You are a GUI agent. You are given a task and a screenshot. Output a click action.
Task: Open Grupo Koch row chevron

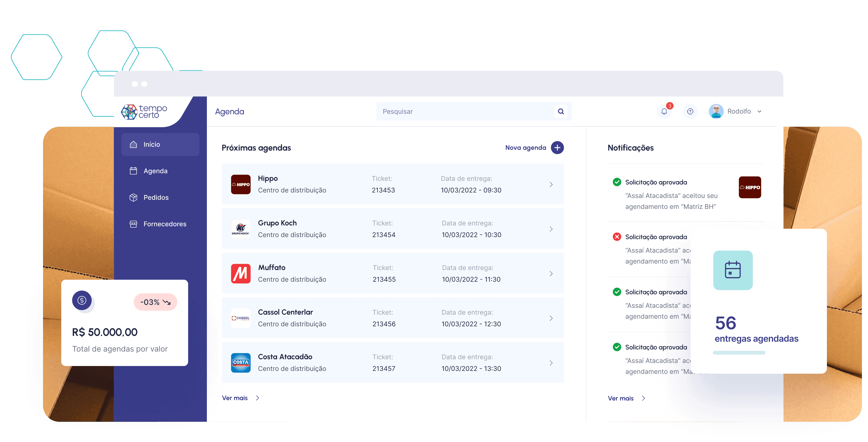point(551,229)
